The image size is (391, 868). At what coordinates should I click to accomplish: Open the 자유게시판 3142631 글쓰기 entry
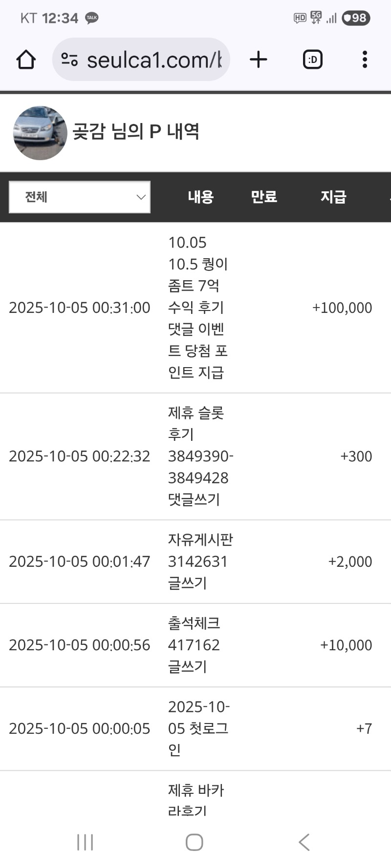[x=200, y=561]
